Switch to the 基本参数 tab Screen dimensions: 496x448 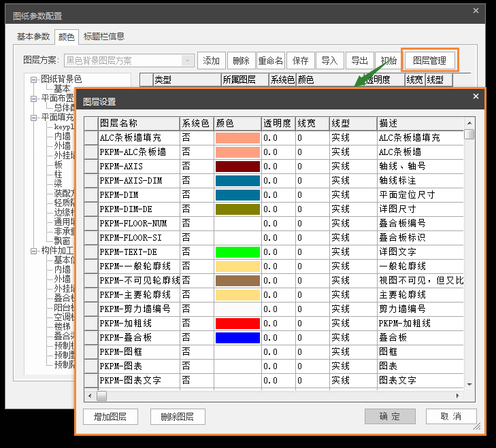click(33, 37)
